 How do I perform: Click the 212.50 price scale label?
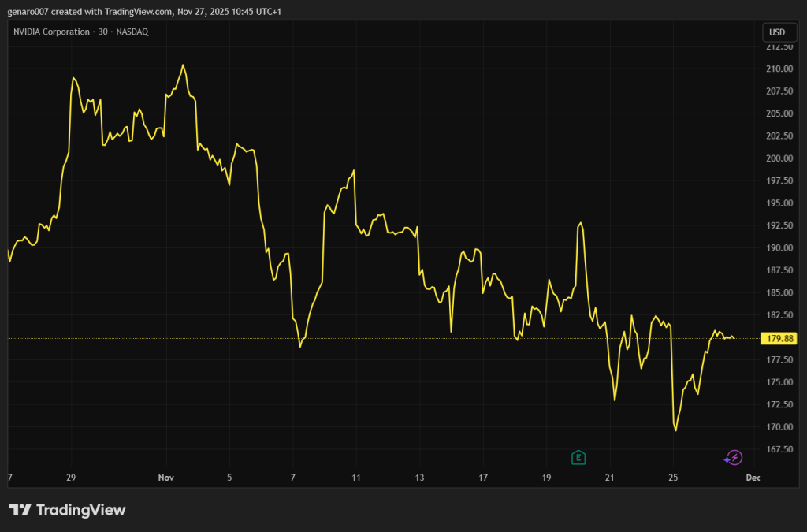[779, 47]
